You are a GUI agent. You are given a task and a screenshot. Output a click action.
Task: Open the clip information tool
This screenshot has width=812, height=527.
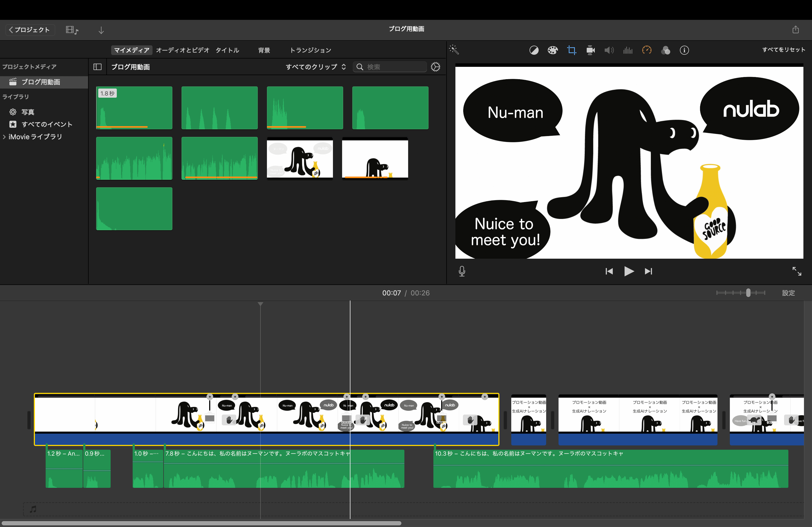click(684, 50)
